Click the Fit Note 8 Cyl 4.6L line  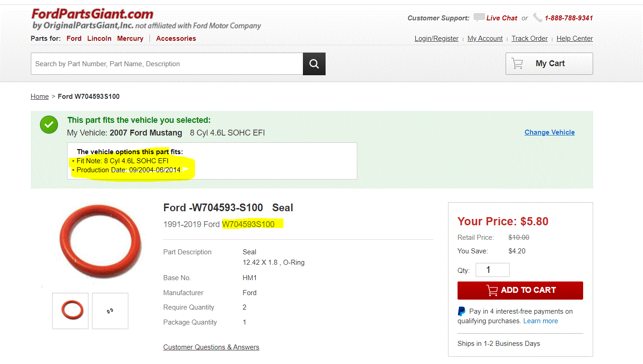coord(122,161)
